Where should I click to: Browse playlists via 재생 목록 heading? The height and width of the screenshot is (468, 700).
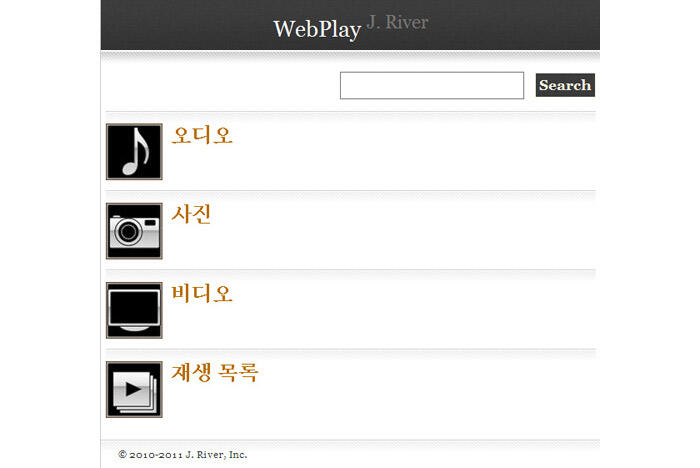(215, 372)
